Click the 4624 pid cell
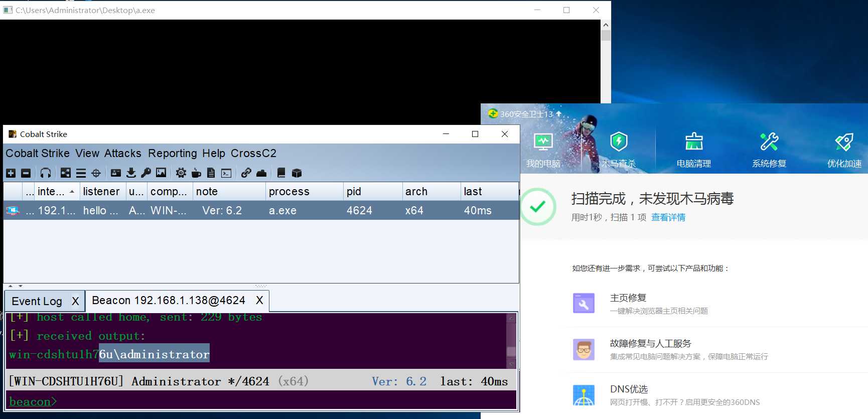Screen dimensions: 868x419 click(372, 211)
